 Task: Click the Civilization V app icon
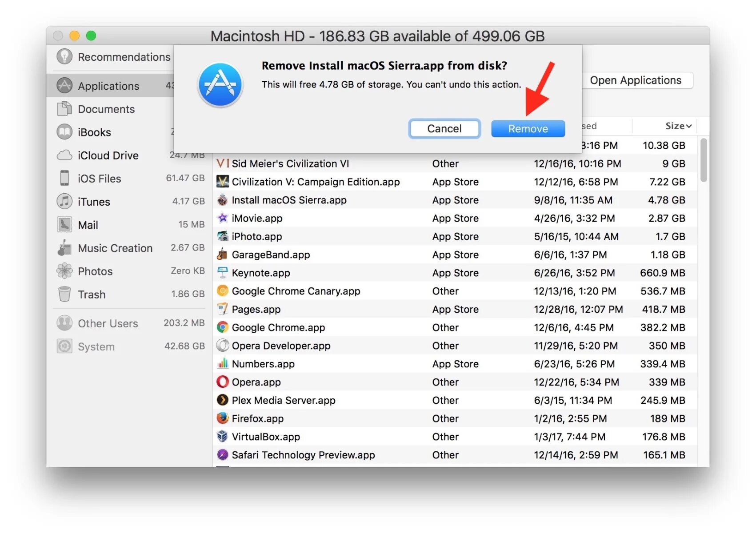click(223, 182)
